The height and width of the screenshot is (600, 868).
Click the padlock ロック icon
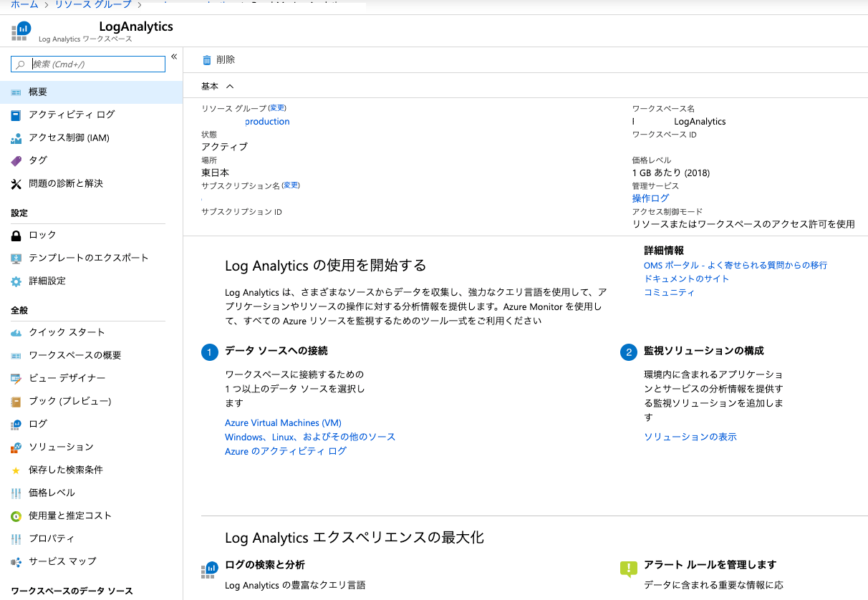[16, 236]
